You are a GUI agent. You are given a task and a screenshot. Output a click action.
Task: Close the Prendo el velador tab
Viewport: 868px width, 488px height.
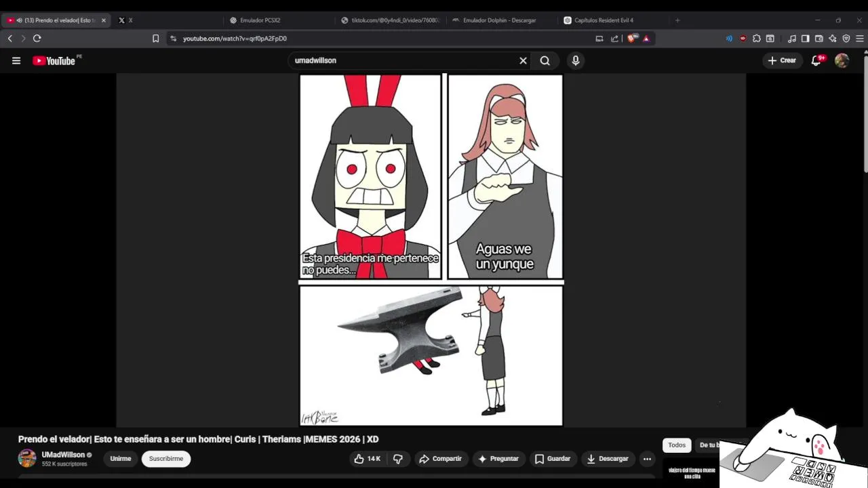point(104,20)
